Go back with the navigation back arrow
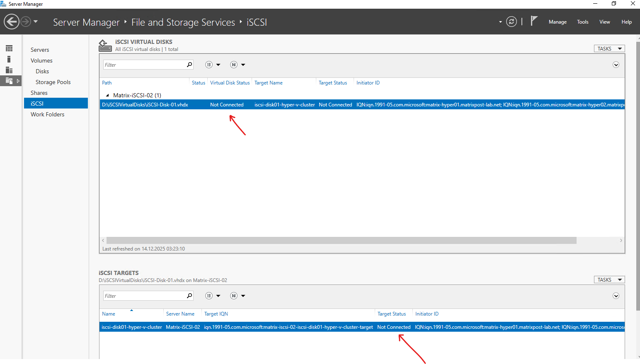Viewport: 640px width, 364px height. pos(12,22)
